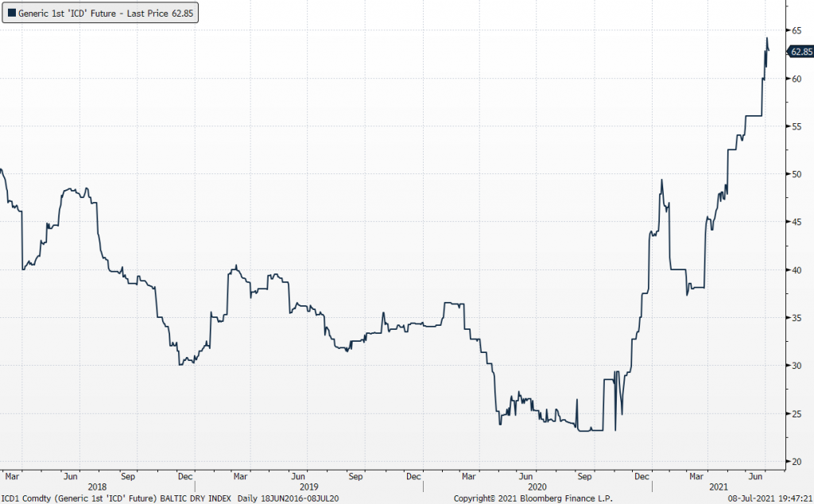Click the '08-Jul-2021 19:47:21' timestamp
The width and height of the screenshot is (814, 504).
pos(770,498)
